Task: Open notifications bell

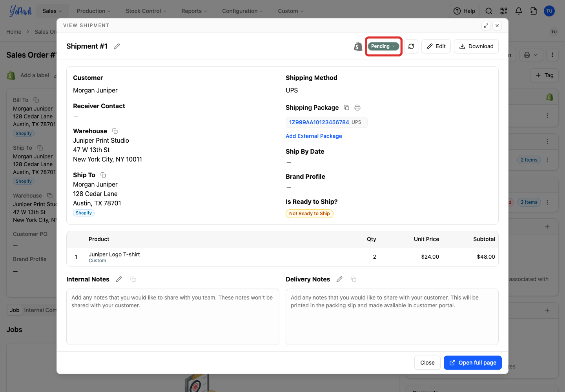Action: (x=519, y=11)
